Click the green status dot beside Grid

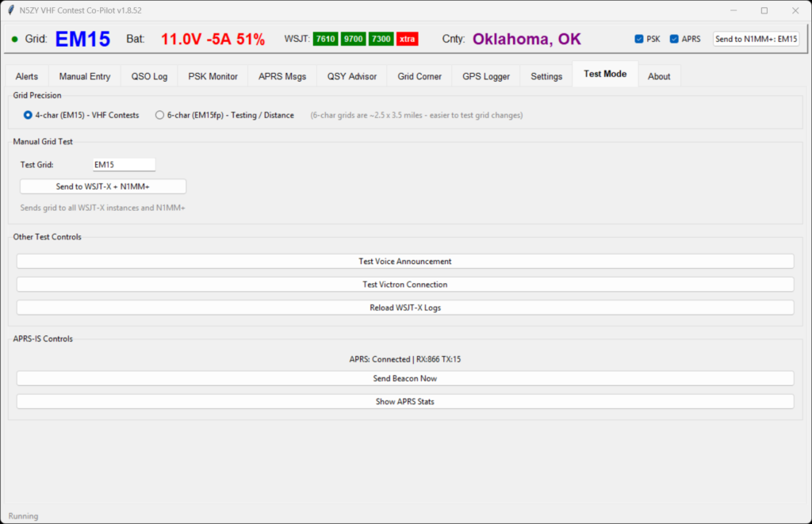15,39
